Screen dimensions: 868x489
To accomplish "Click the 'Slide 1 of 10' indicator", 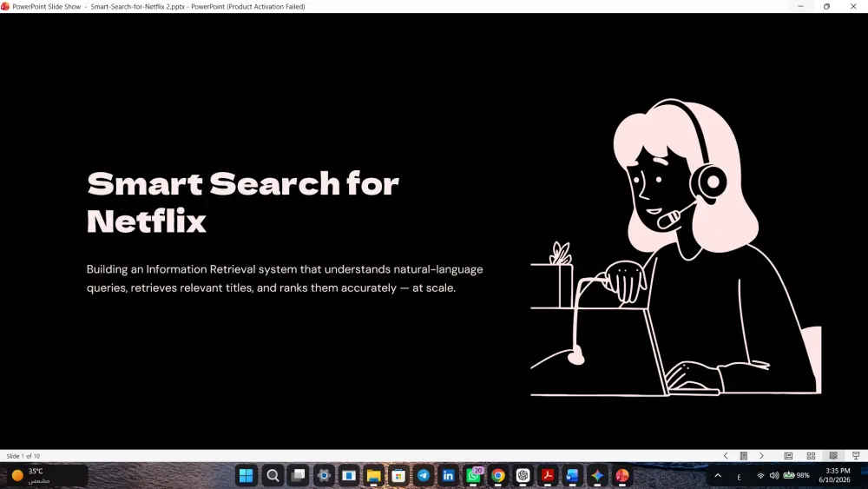I will 23,456.
